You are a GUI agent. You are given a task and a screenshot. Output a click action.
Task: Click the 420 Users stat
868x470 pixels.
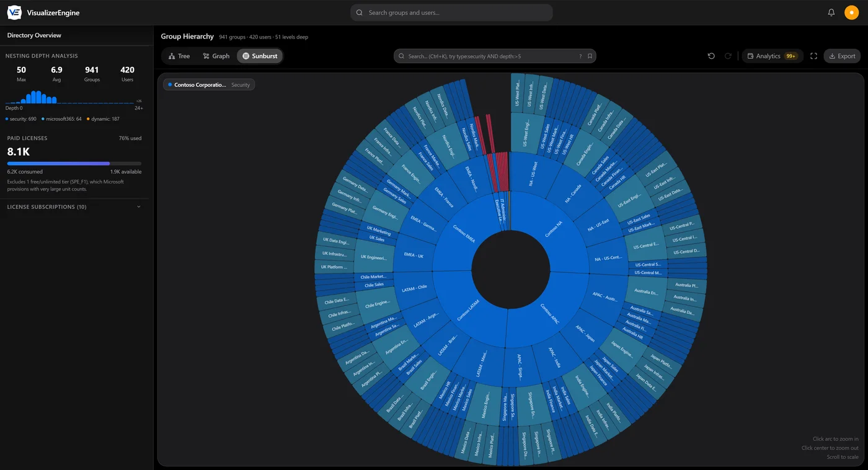(x=128, y=74)
